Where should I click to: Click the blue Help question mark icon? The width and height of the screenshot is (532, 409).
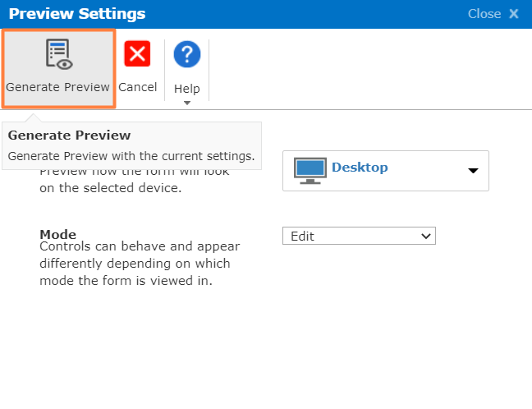pos(187,54)
